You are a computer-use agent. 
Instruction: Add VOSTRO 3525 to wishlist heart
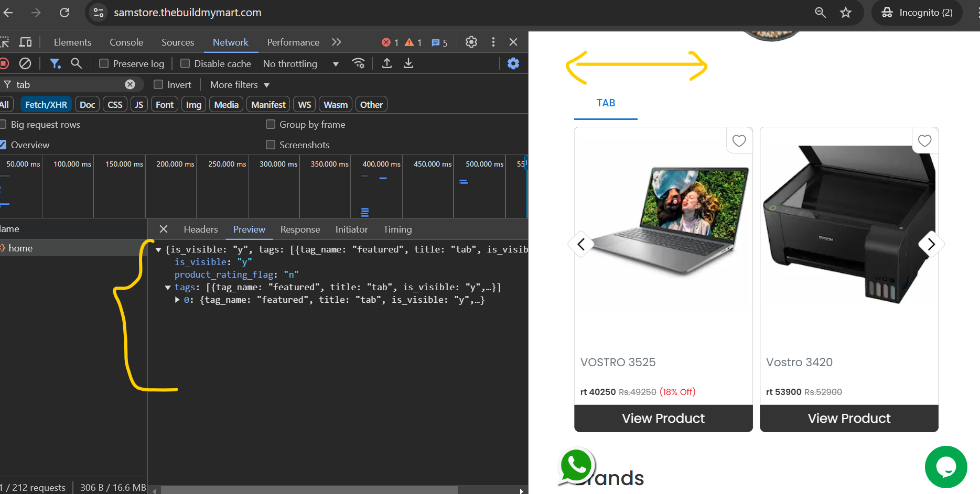pyautogui.click(x=739, y=140)
